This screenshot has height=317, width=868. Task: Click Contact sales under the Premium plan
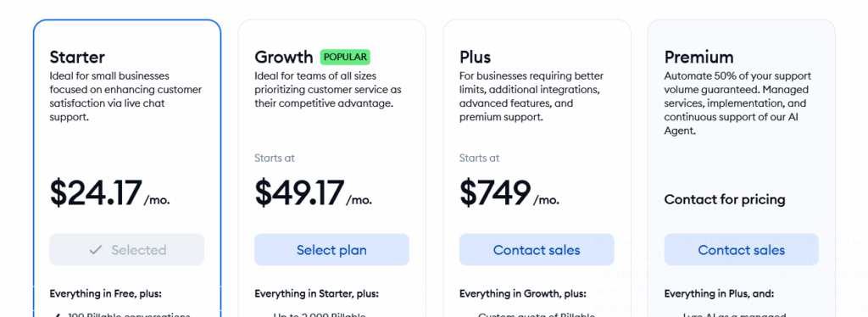(741, 249)
